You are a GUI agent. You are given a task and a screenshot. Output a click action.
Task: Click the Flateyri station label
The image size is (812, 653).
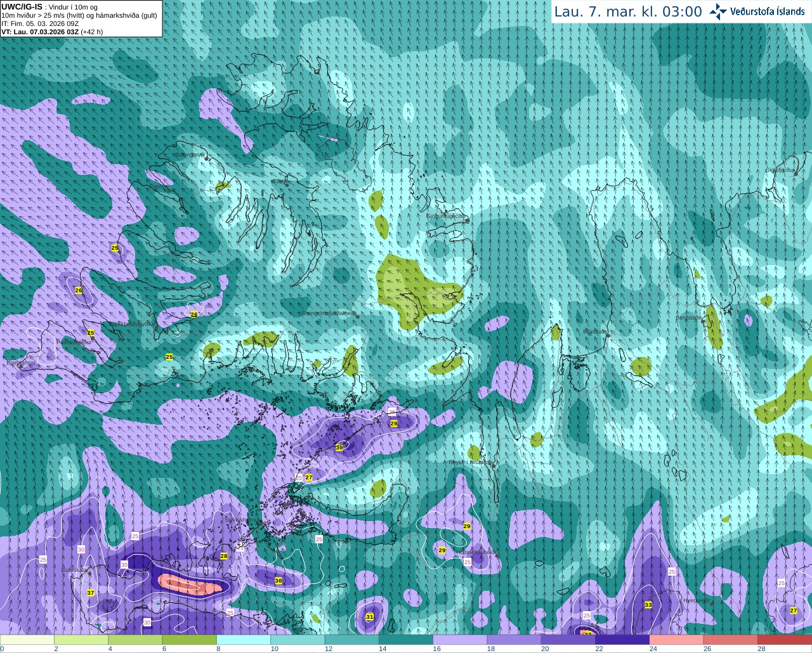[159, 187]
